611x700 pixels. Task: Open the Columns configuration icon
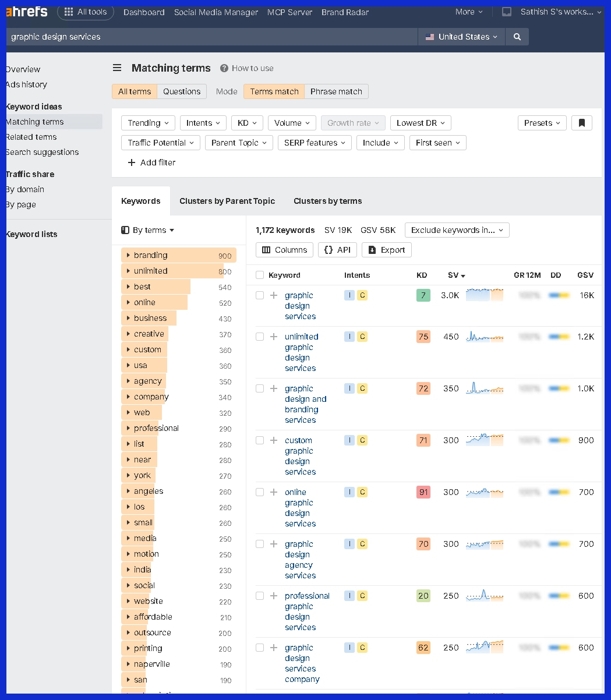(x=266, y=249)
